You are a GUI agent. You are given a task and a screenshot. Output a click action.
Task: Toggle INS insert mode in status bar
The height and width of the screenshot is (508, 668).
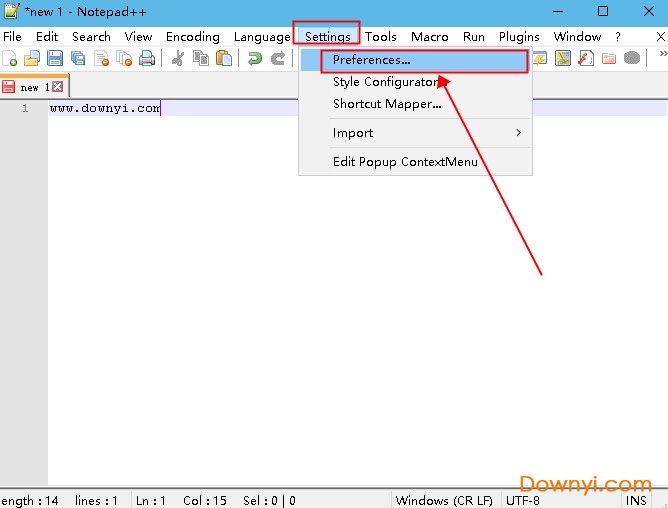(636, 500)
